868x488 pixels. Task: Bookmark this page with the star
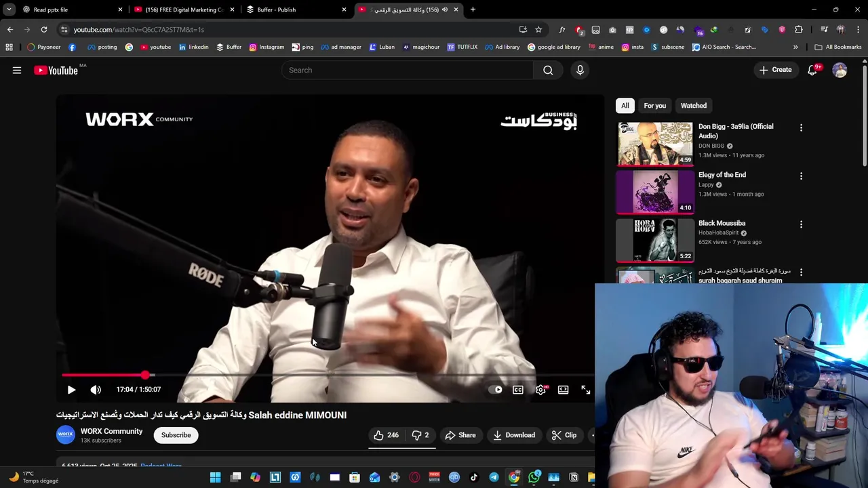[538, 29]
